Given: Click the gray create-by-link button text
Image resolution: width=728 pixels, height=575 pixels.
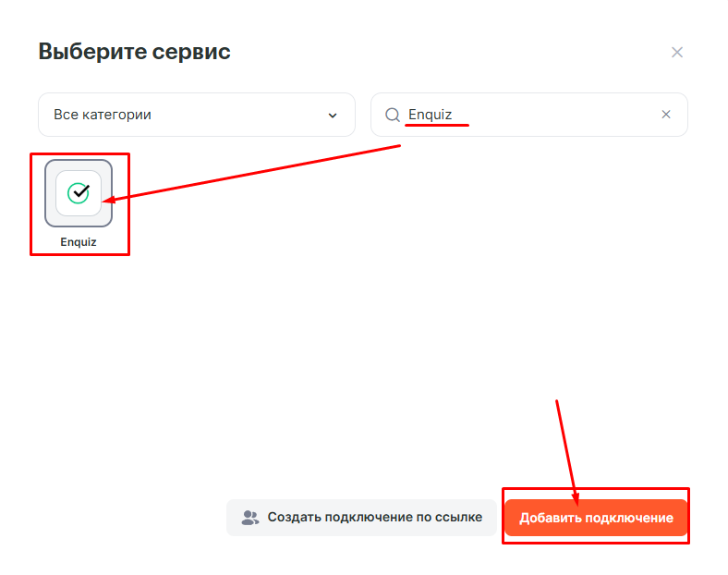Looking at the screenshot, I should tap(374, 518).
